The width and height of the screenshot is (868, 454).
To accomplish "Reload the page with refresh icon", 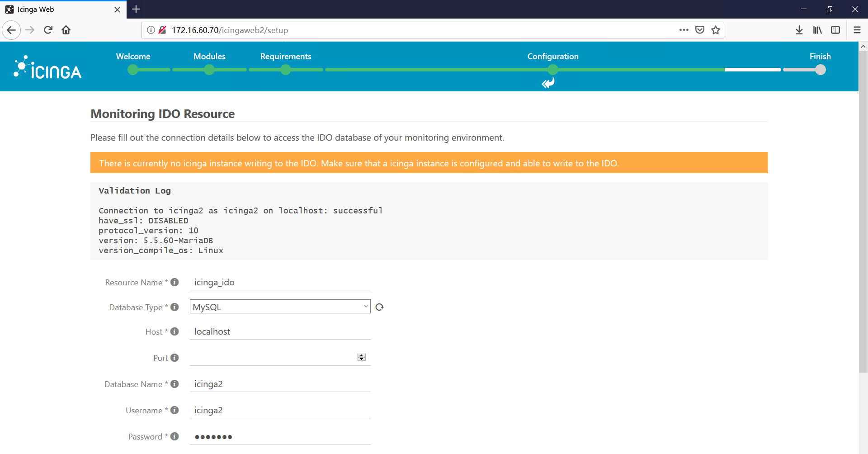I will coord(48,30).
